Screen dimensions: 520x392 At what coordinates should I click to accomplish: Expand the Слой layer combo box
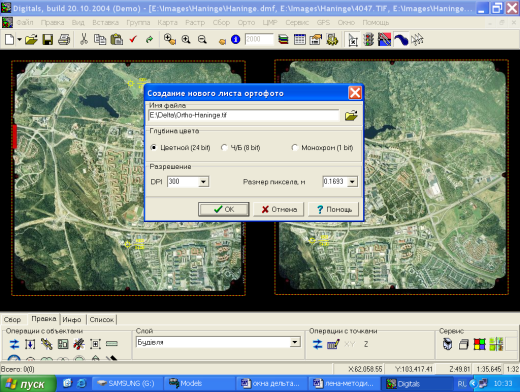pos(295,342)
